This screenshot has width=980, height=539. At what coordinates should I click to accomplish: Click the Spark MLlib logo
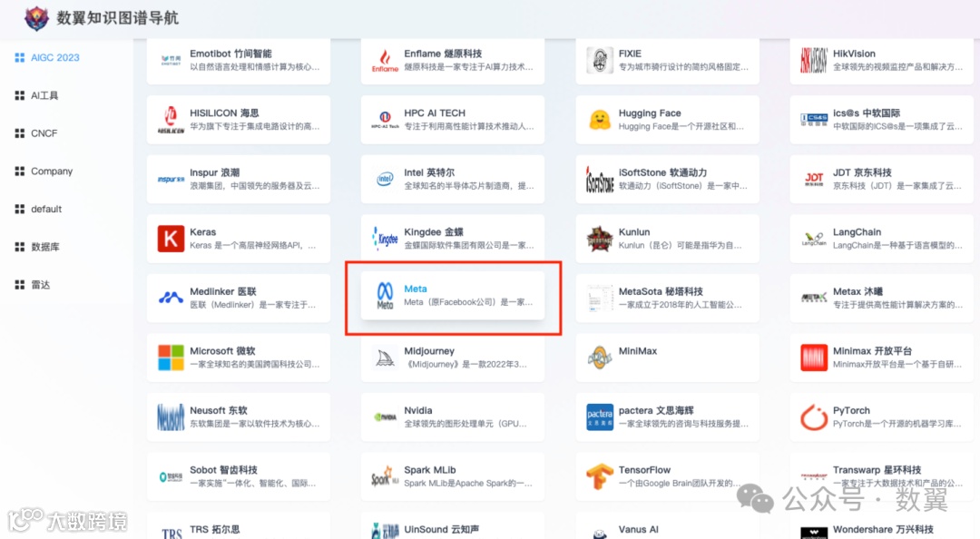pyautogui.click(x=385, y=477)
